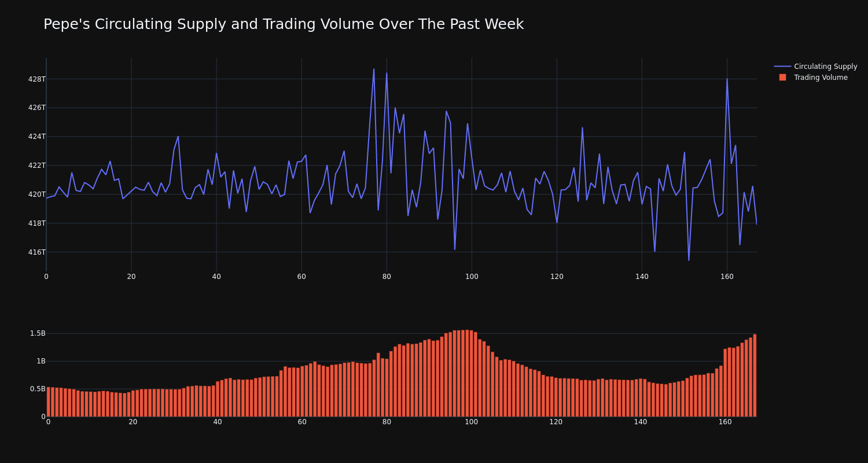Click the supply line peak near hour 31

[x=178, y=137]
